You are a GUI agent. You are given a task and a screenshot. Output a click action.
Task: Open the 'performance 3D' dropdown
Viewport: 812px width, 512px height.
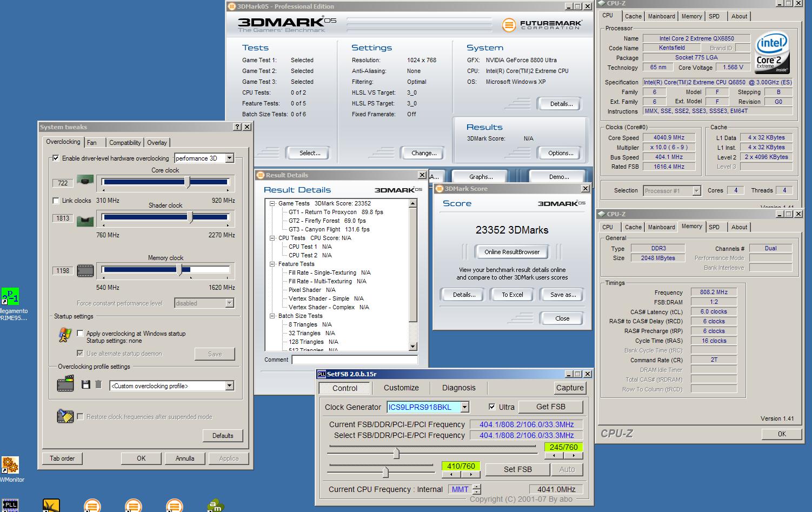230,158
